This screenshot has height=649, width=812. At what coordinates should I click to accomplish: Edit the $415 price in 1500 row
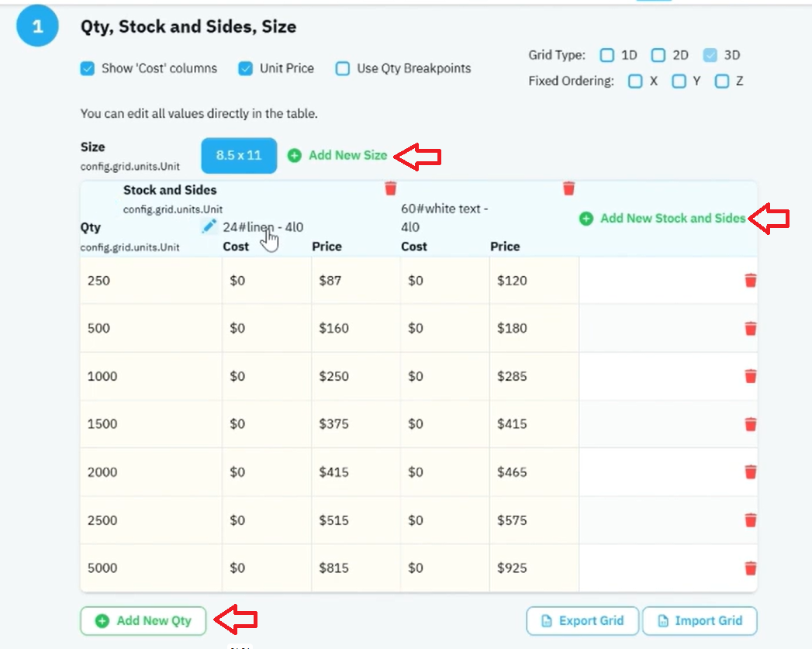click(534, 424)
